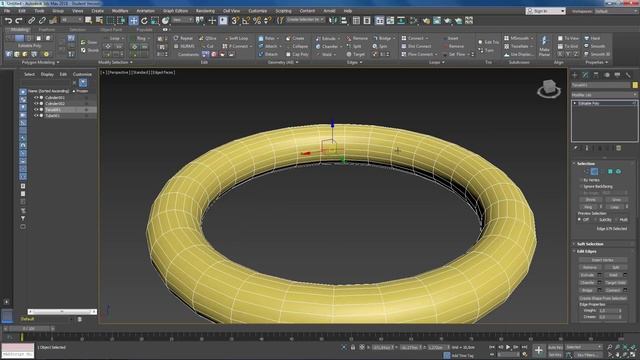This screenshot has height=360, width=640.
Task: Collapse the Selection rollout
Action: coord(586,163)
